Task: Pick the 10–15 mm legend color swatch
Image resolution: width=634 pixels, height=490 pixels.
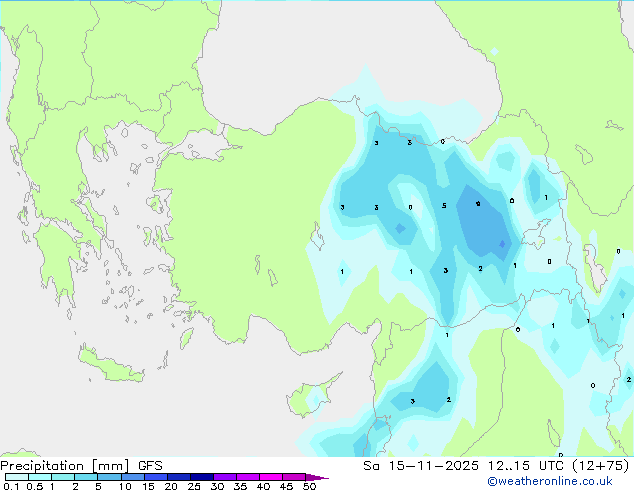Action: [x=132, y=477]
